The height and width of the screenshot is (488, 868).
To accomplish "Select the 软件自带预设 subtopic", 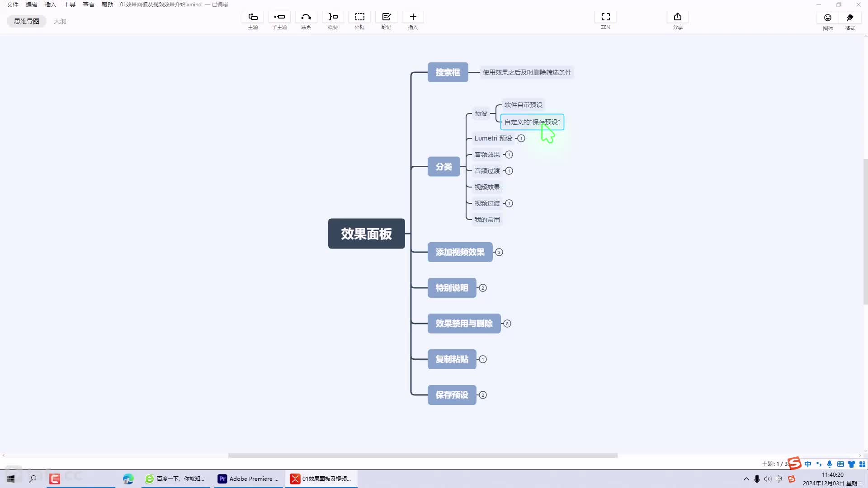I will [x=523, y=105].
